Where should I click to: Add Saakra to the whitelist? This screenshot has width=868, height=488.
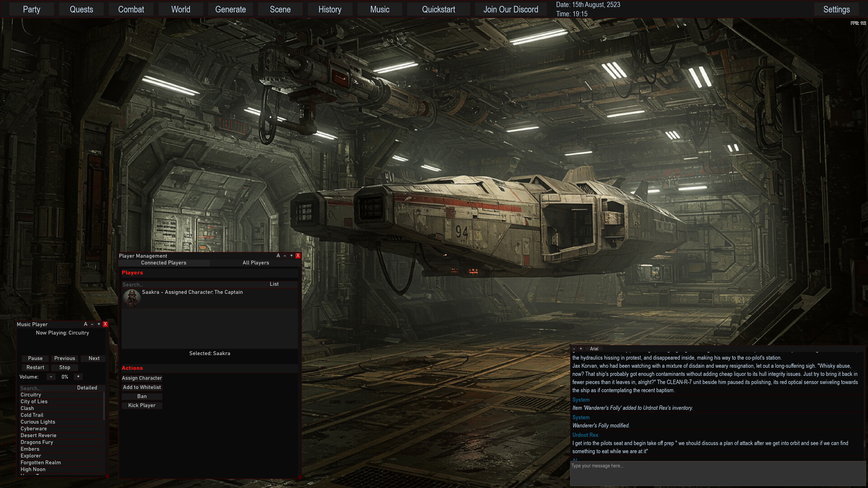(142, 387)
